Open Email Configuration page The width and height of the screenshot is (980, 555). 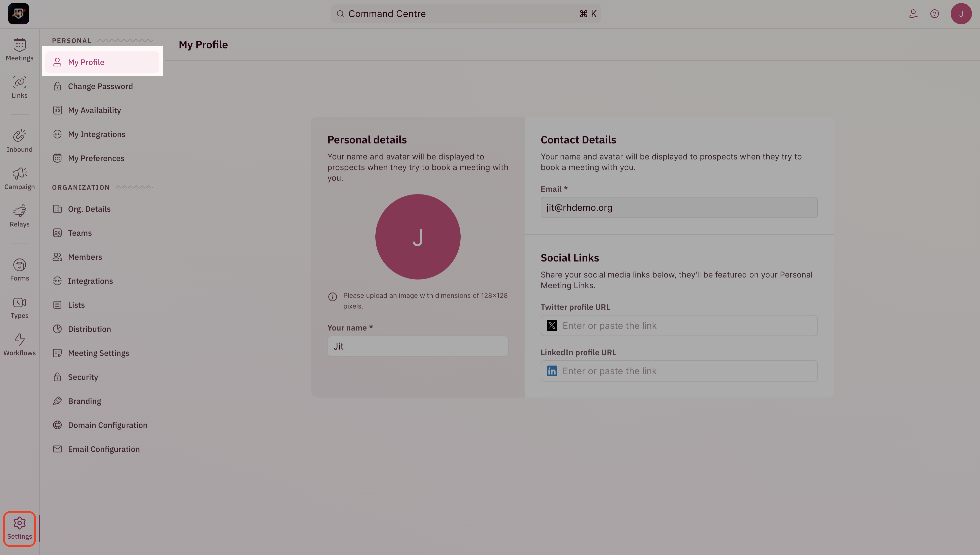[x=102, y=449]
